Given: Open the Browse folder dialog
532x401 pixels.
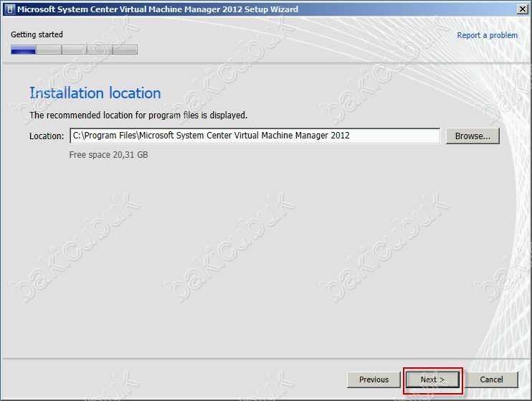Looking at the screenshot, I should [472, 136].
